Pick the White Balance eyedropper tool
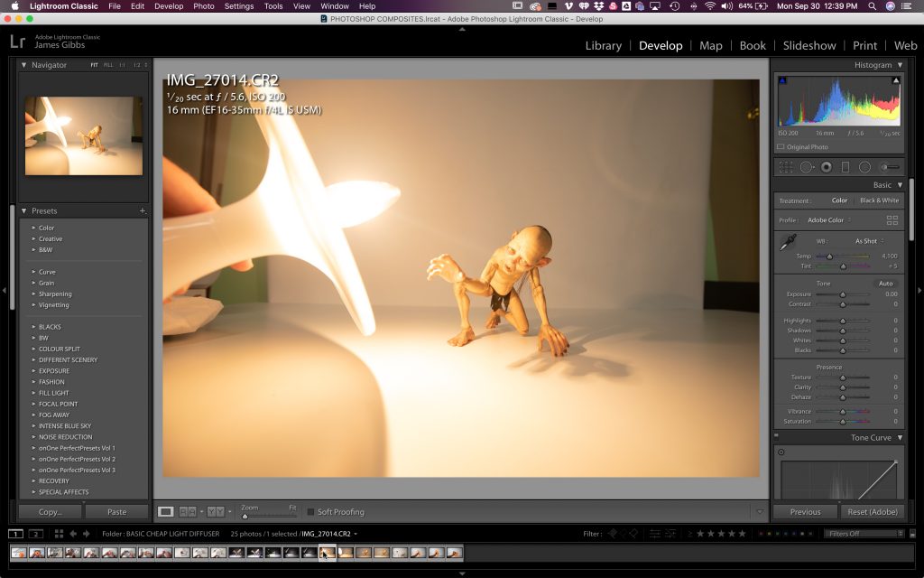 pos(788,241)
